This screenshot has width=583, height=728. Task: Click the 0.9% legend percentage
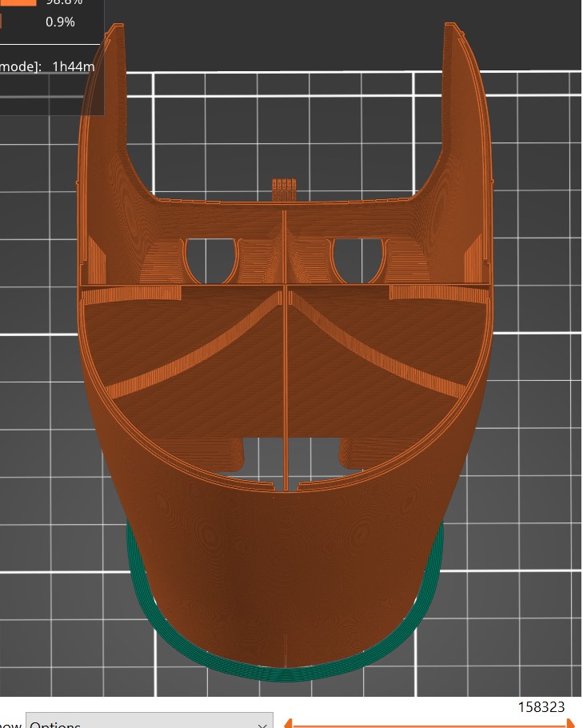coord(60,22)
